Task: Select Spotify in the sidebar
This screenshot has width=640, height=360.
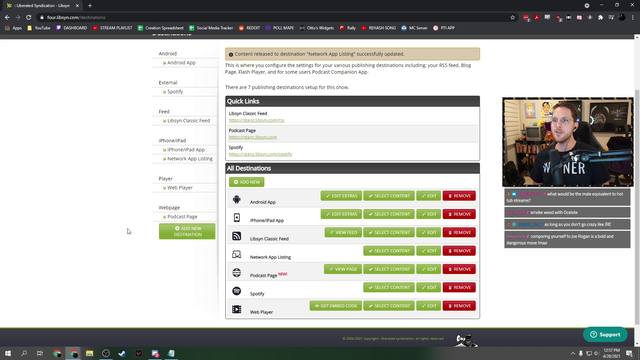Action: tap(175, 92)
